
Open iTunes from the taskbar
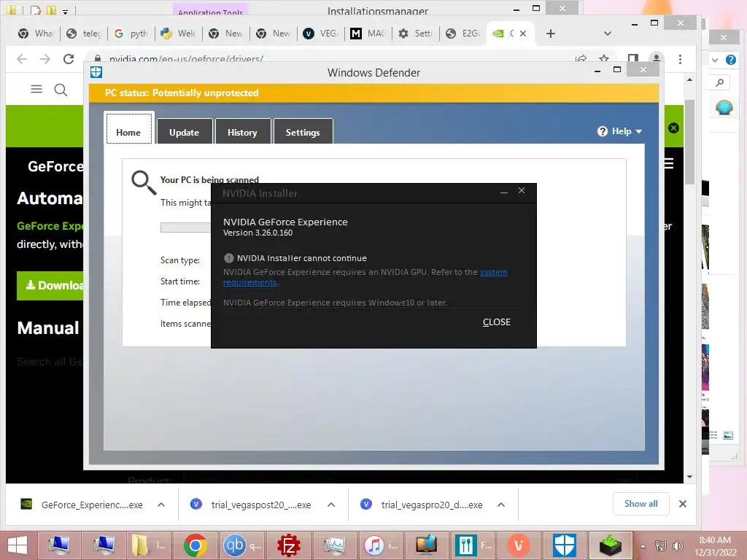click(x=381, y=545)
